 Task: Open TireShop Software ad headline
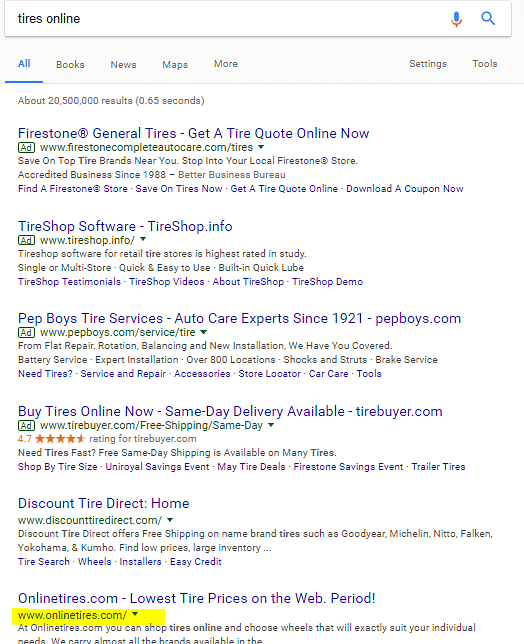(x=125, y=226)
